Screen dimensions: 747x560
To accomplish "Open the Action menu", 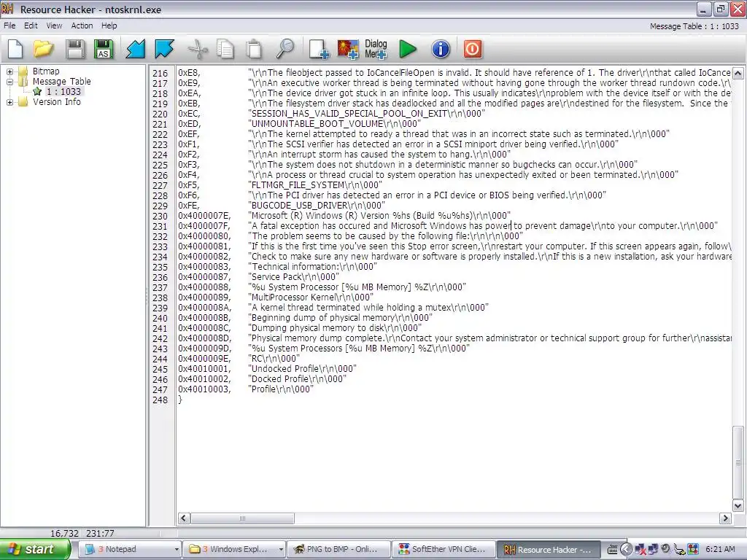I will click(82, 26).
